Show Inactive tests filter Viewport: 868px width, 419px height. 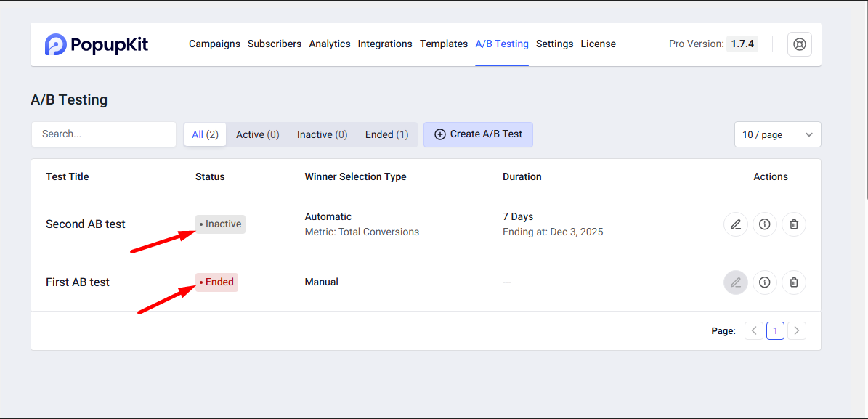coord(322,134)
